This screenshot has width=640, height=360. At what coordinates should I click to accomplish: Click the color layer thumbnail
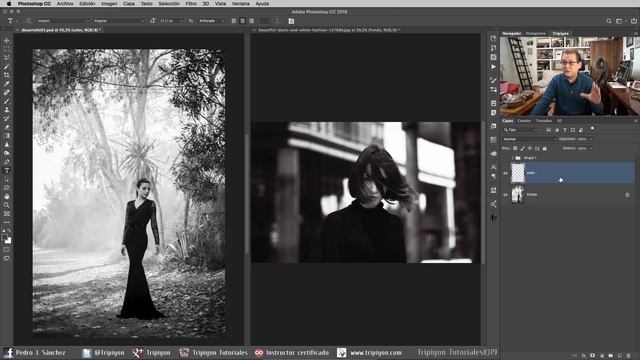click(x=518, y=173)
